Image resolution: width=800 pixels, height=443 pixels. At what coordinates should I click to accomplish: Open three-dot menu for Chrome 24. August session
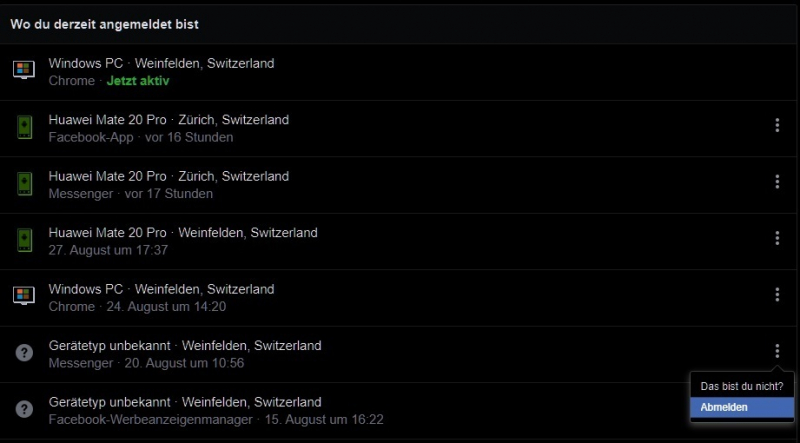[x=777, y=294]
